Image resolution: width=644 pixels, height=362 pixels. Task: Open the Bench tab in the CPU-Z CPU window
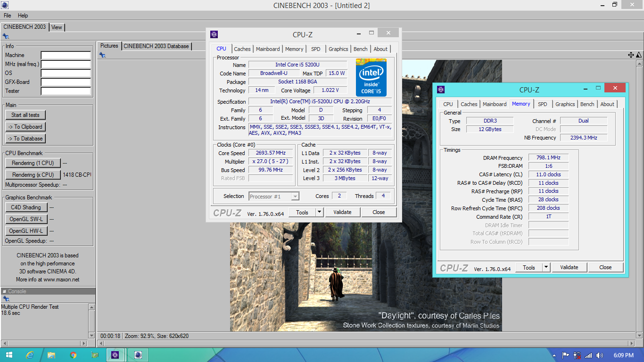(x=361, y=49)
